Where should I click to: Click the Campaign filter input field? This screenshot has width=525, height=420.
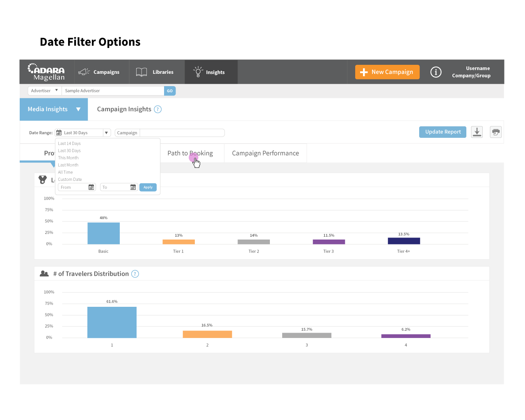(182, 133)
